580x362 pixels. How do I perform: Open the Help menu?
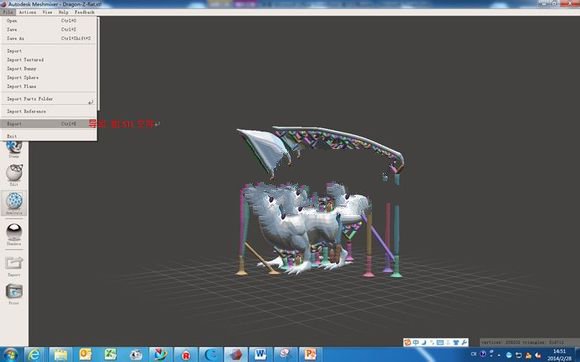(x=63, y=12)
